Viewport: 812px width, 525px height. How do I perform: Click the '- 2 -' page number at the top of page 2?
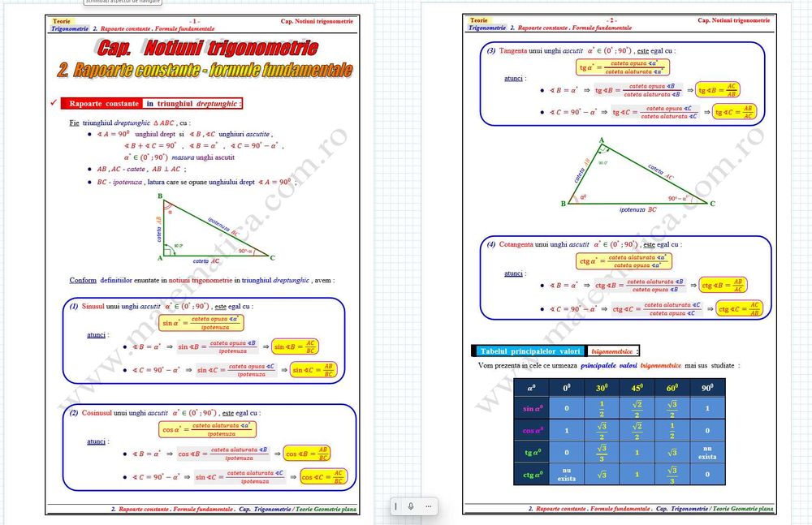point(611,20)
